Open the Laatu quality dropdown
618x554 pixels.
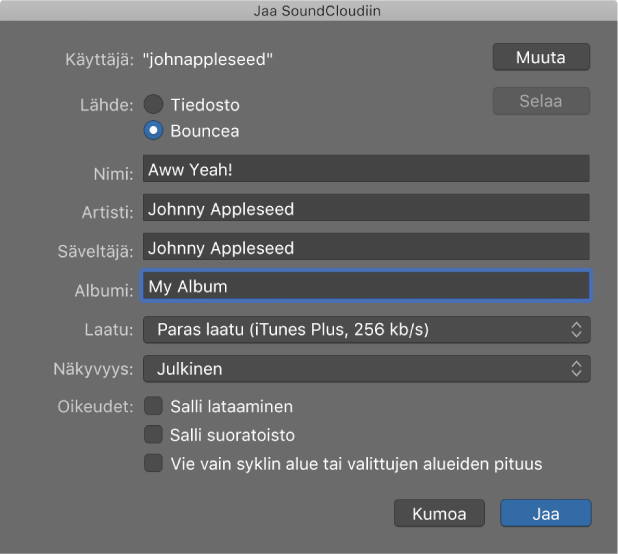coord(367,330)
